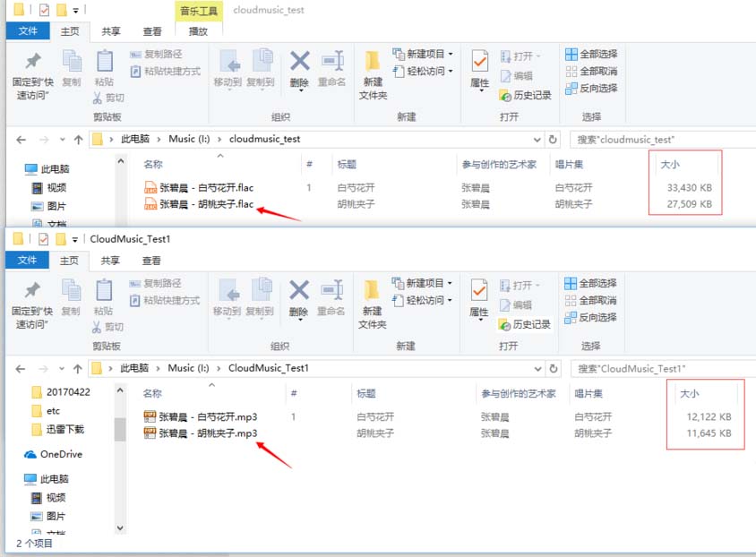756x557 pixels.
Task: Navigate to Music (I:) via breadcrumb link
Action: [x=177, y=139]
